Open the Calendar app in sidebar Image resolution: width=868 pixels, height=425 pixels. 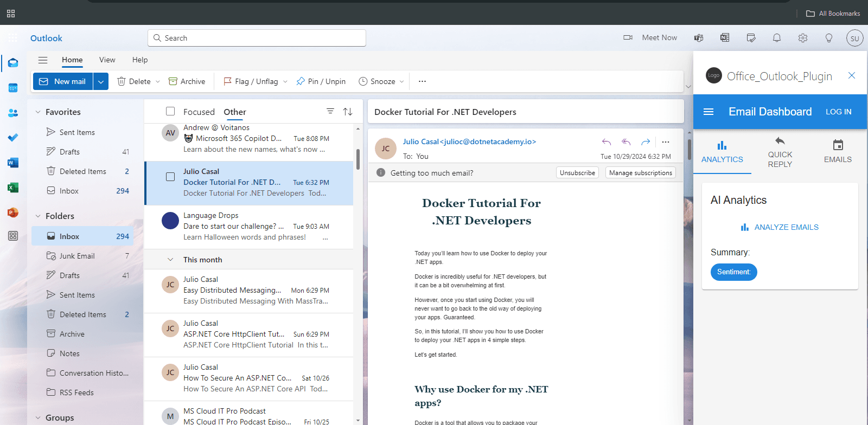(x=13, y=88)
